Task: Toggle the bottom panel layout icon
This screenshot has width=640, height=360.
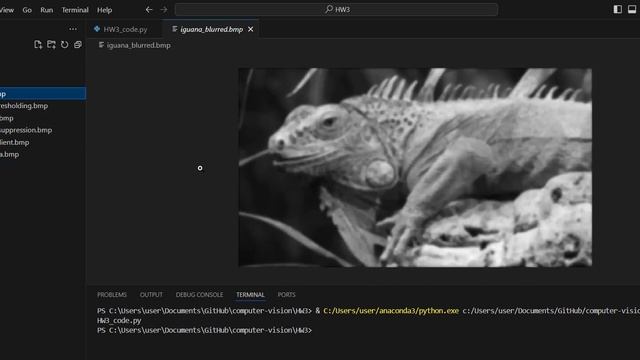Action: tap(632, 9)
